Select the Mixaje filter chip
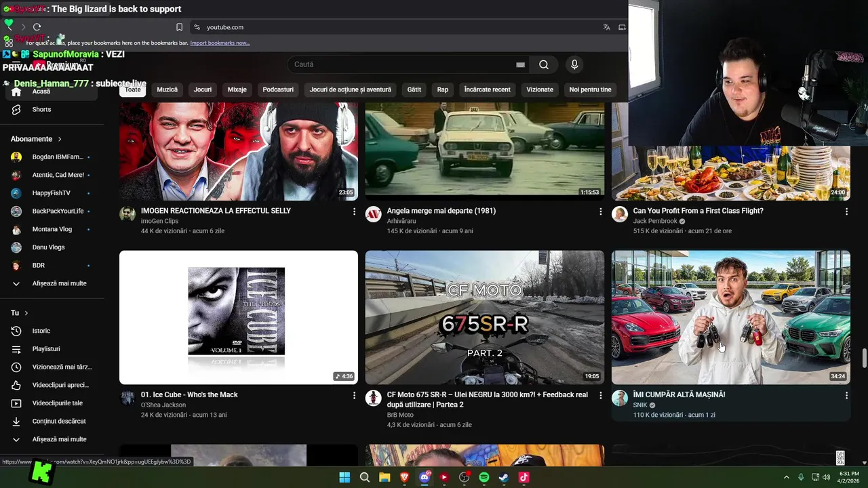The height and width of the screenshot is (488, 868). tap(237, 89)
